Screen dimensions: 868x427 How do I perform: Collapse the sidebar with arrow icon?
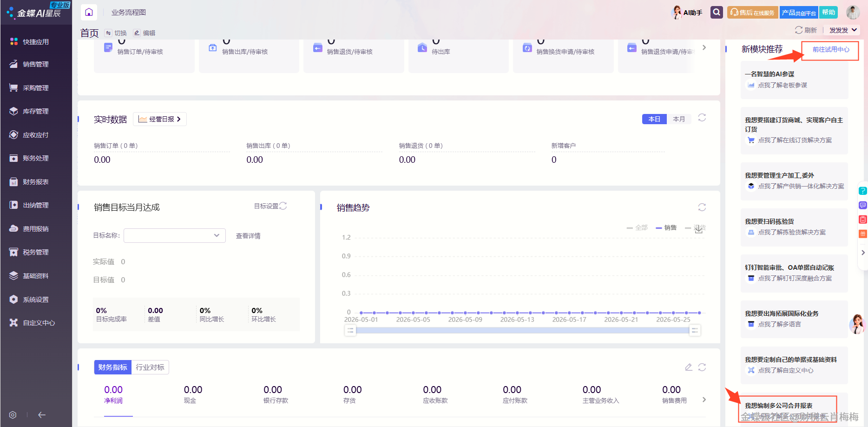click(x=42, y=415)
